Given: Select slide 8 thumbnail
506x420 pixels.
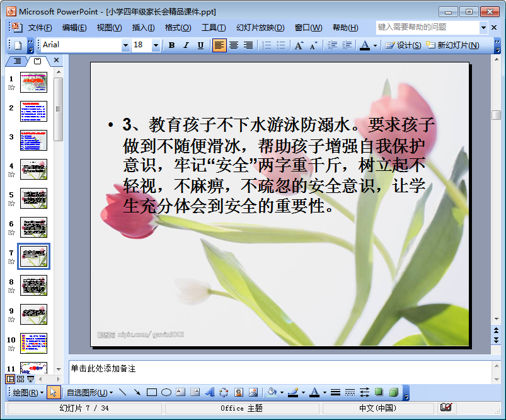Looking at the screenshot, I should pyautogui.click(x=33, y=285).
